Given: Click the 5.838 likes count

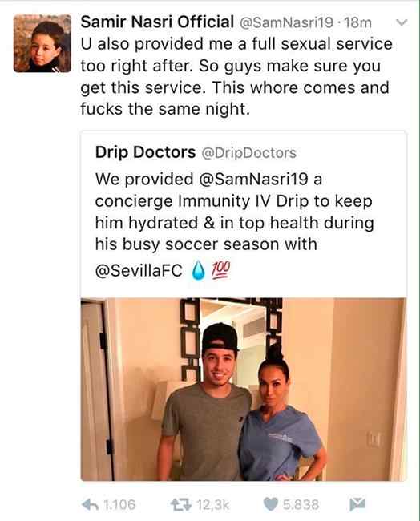Looking at the screenshot, I should tap(301, 505).
